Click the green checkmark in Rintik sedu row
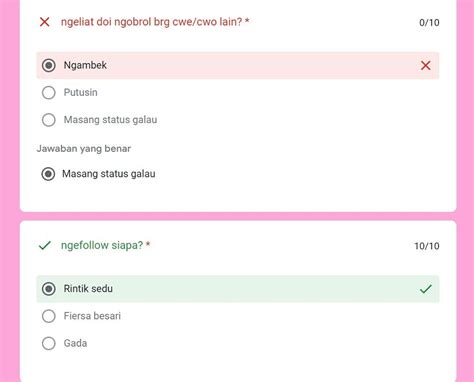Viewport: 474px width, 382px height. [x=426, y=289]
